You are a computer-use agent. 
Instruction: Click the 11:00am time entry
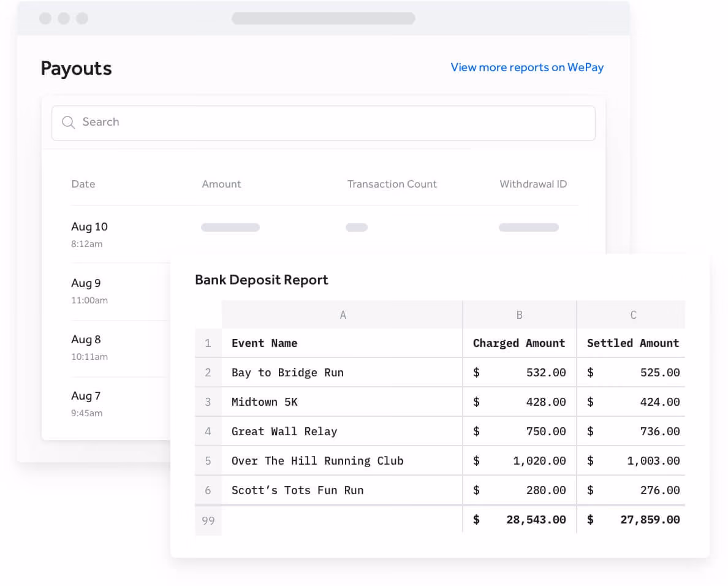tap(89, 300)
